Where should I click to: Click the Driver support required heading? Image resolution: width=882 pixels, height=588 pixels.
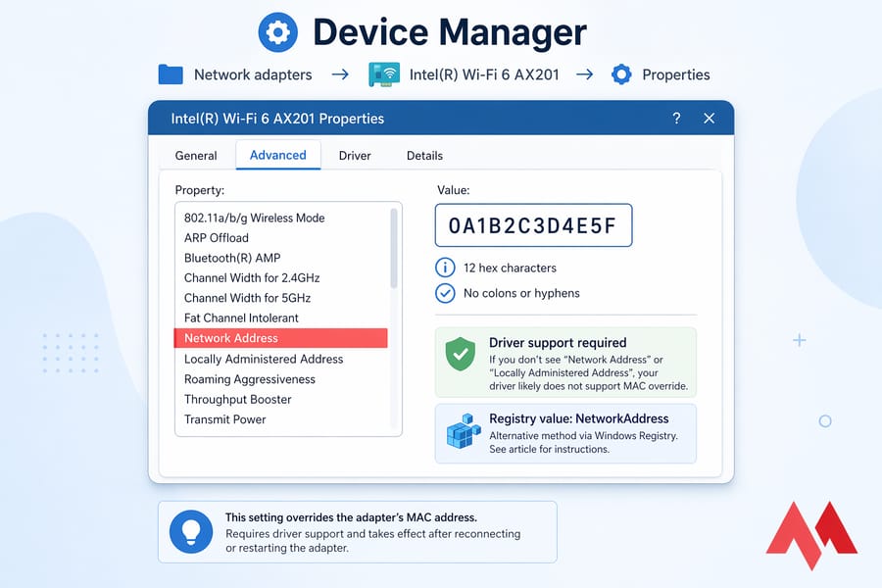pos(558,343)
